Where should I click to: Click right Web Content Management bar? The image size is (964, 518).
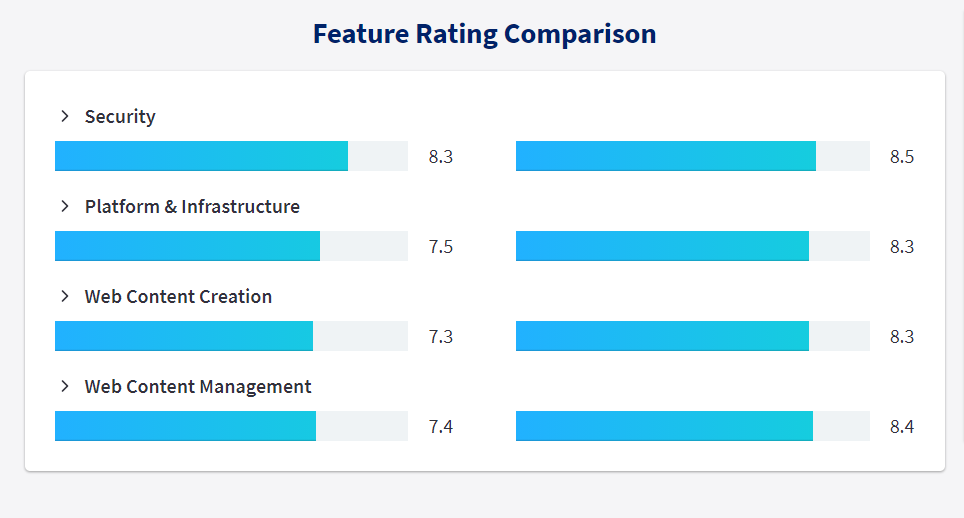[693, 426]
